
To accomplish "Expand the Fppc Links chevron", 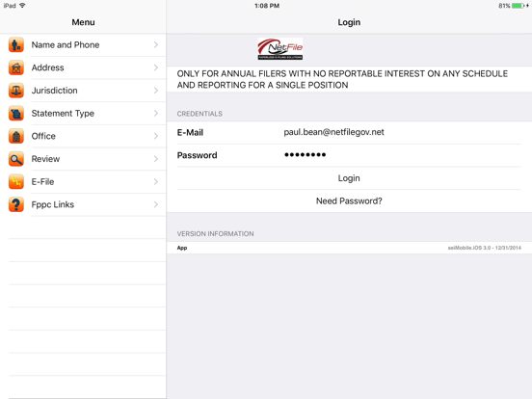I will [156, 204].
